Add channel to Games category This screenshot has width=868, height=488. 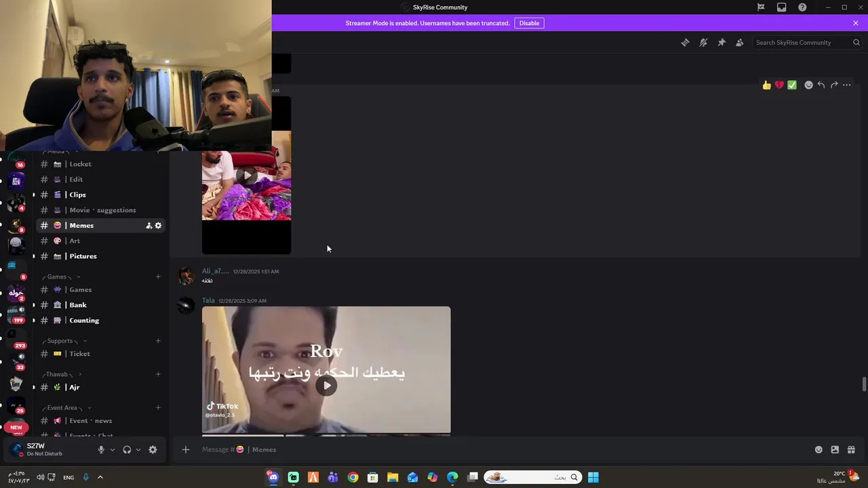pyautogui.click(x=158, y=277)
